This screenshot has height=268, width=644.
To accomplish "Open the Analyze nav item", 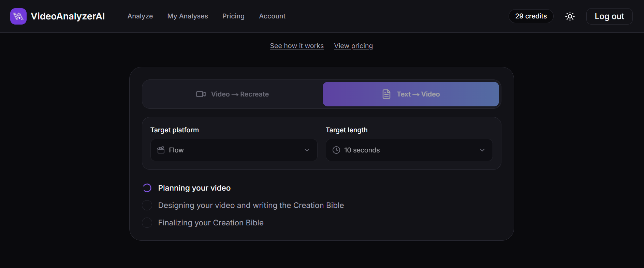I will pos(140,16).
